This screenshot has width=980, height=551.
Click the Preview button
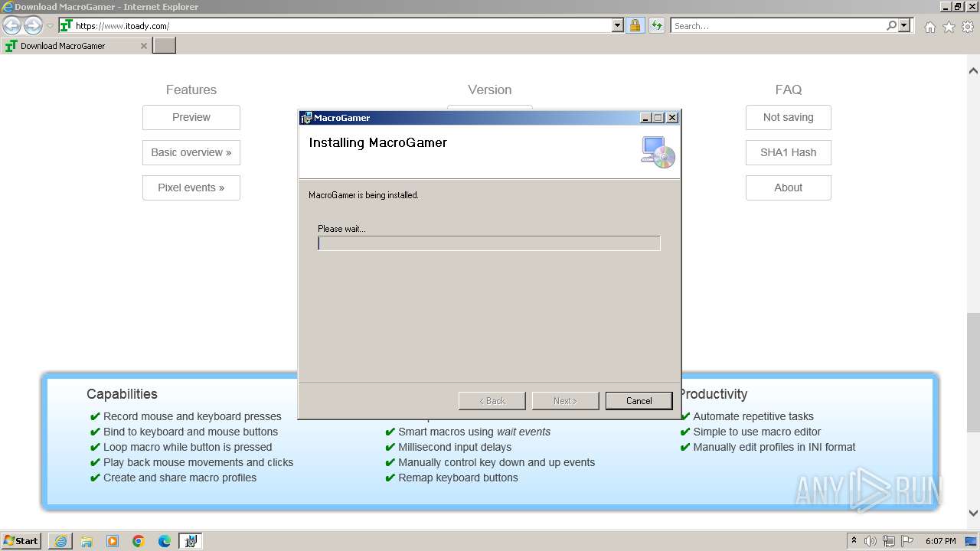click(191, 117)
